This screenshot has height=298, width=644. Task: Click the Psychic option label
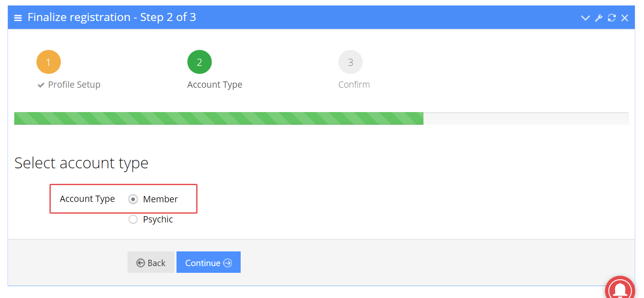[158, 220]
